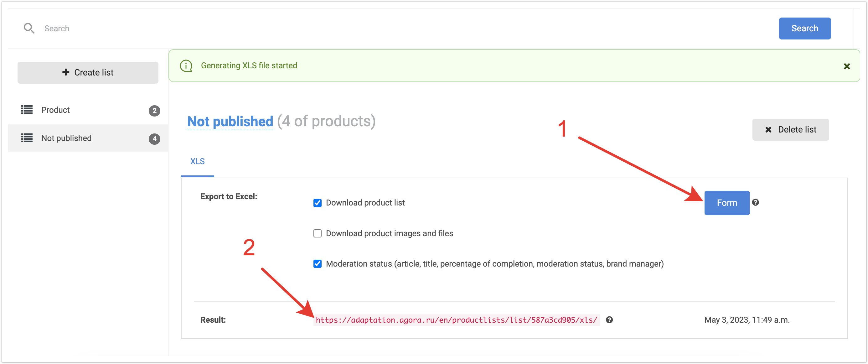Select the Not published list in sidebar
868x364 pixels.
click(x=66, y=138)
